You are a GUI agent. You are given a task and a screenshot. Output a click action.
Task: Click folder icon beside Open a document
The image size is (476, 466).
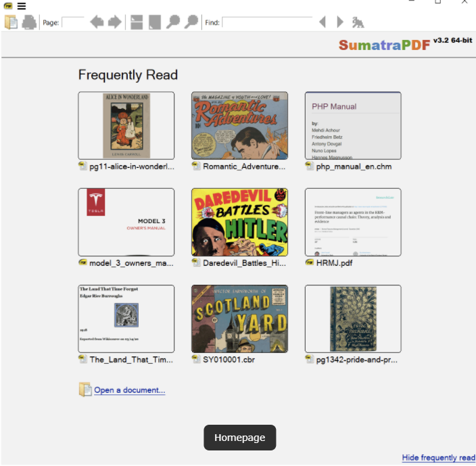[85, 390]
